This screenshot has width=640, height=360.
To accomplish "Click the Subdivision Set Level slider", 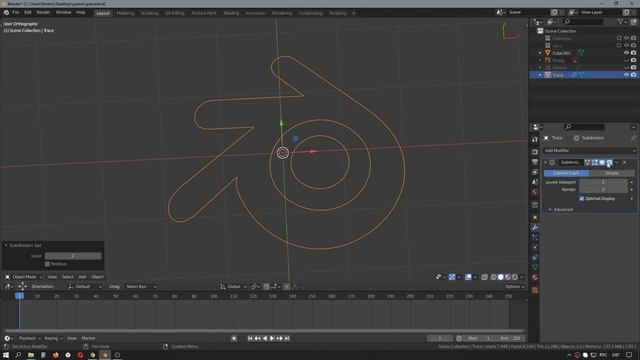I will click(x=73, y=256).
